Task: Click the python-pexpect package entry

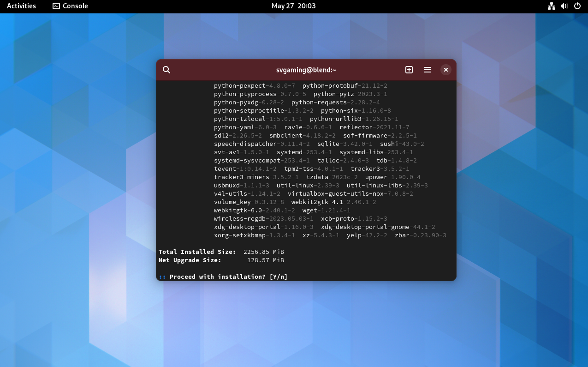Action: coord(240,86)
